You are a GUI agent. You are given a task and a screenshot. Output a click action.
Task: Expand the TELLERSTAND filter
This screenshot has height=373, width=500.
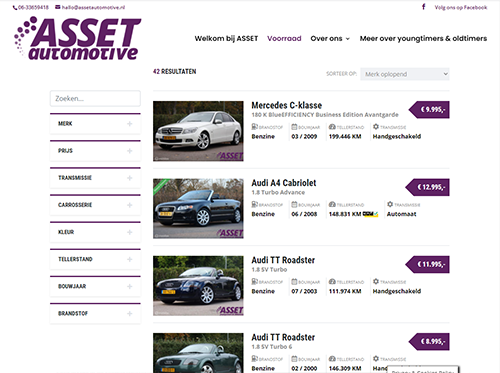(x=95, y=259)
